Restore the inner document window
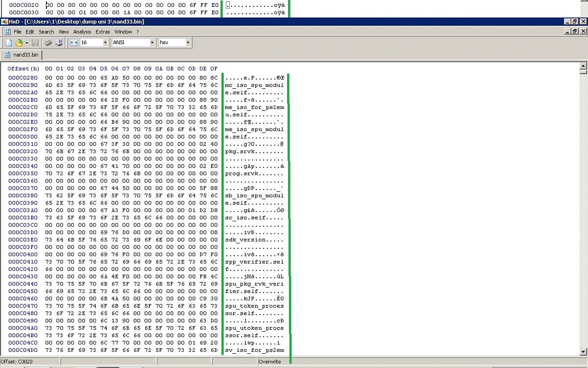 click(575, 31)
